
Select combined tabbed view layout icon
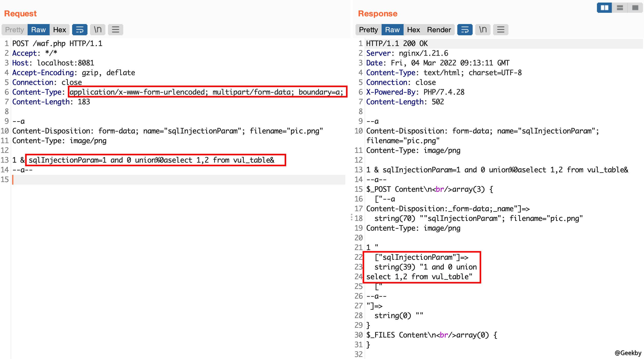[635, 8]
